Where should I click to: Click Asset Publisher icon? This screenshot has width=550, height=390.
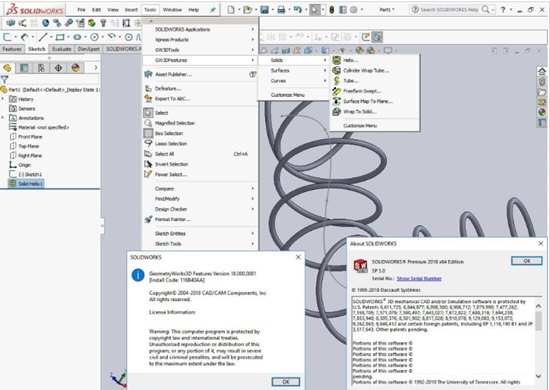[x=148, y=74]
